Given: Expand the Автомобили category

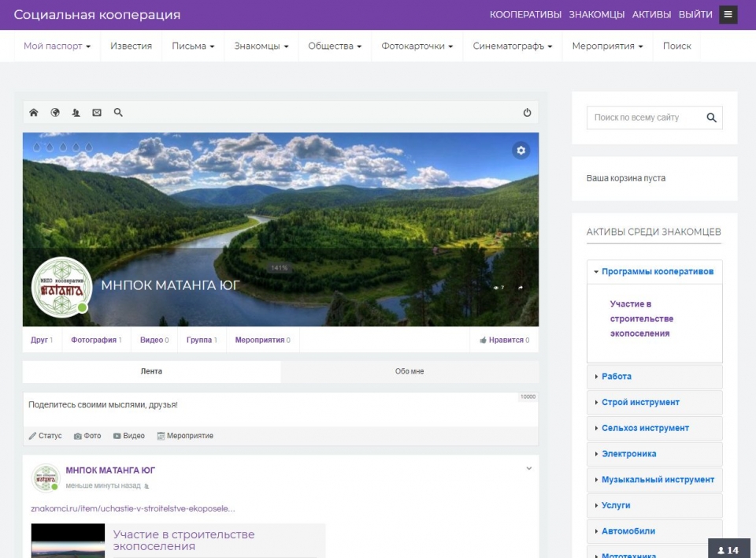Looking at the screenshot, I should pos(654,531).
